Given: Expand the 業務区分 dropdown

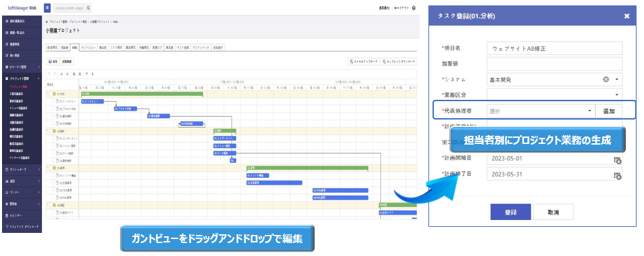Looking at the screenshot, I should pos(555,95).
